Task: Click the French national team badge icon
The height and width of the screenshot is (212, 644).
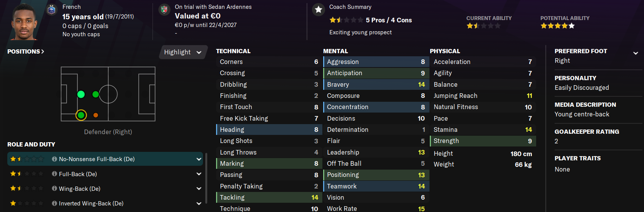Action: click(52, 10)
